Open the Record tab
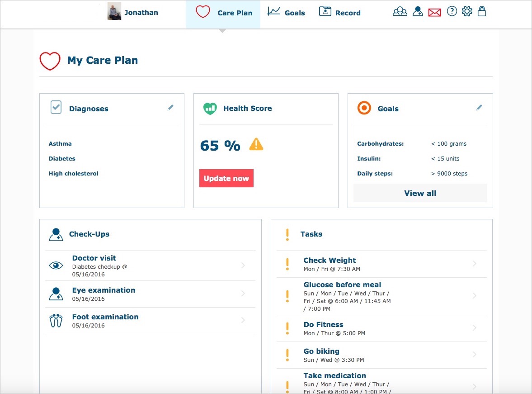Image resolution: width=532 pixels, height=394 pixels. (340, 12)
